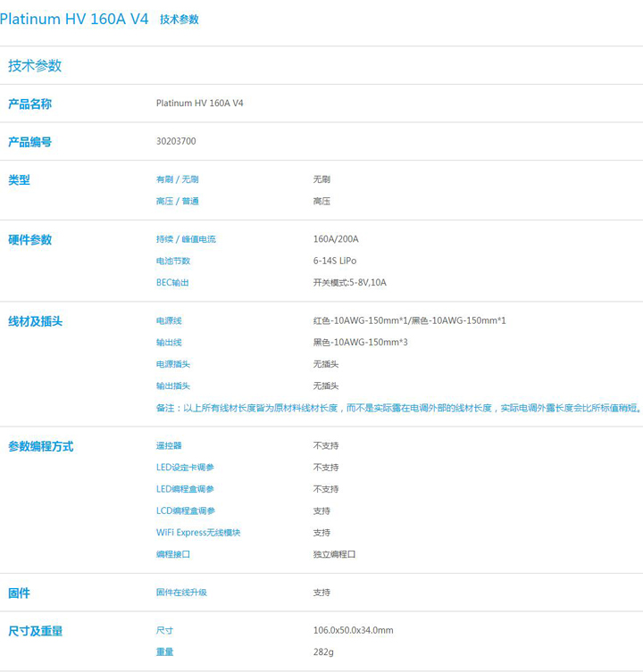
Task: Click the BEC输出 parameter label
Action: 172,282
